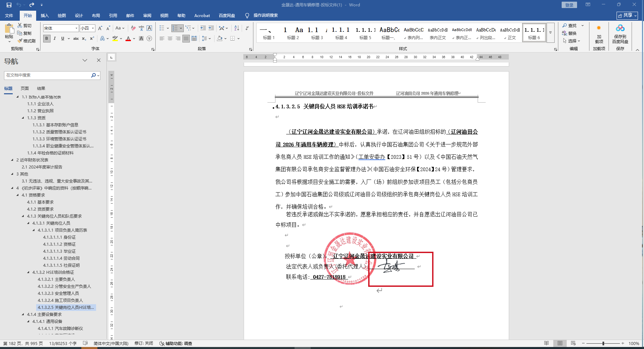Click the Paste clipboard icon

pos(9,29)
